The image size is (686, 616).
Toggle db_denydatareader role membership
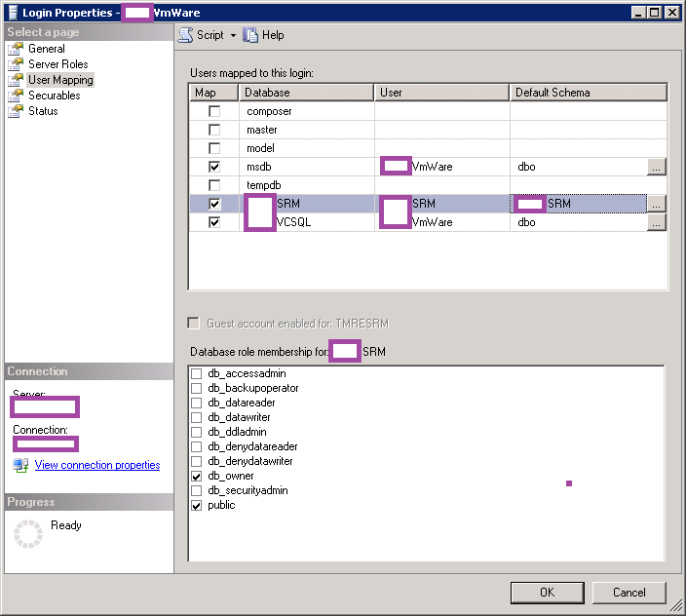coord(197,446)
